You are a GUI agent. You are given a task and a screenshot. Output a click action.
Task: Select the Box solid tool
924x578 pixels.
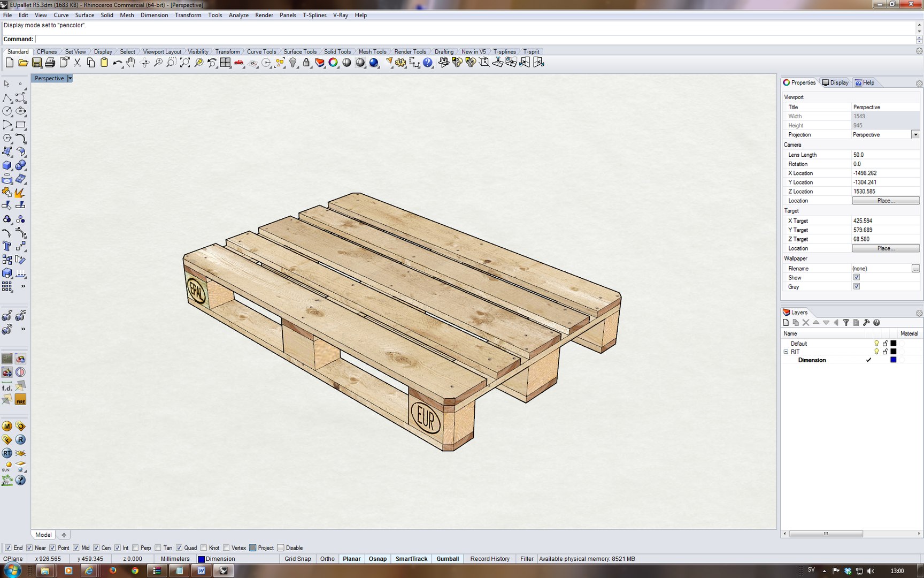point(7,165)
